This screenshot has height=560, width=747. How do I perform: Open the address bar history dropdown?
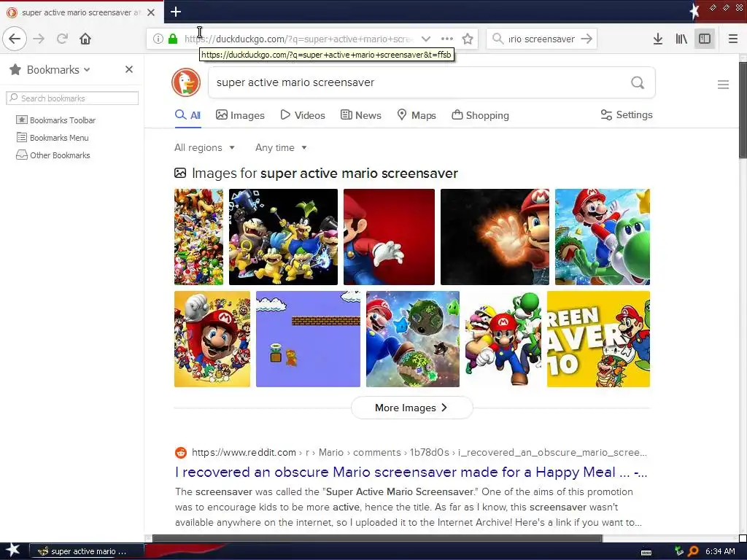click(x=426, y=39)
